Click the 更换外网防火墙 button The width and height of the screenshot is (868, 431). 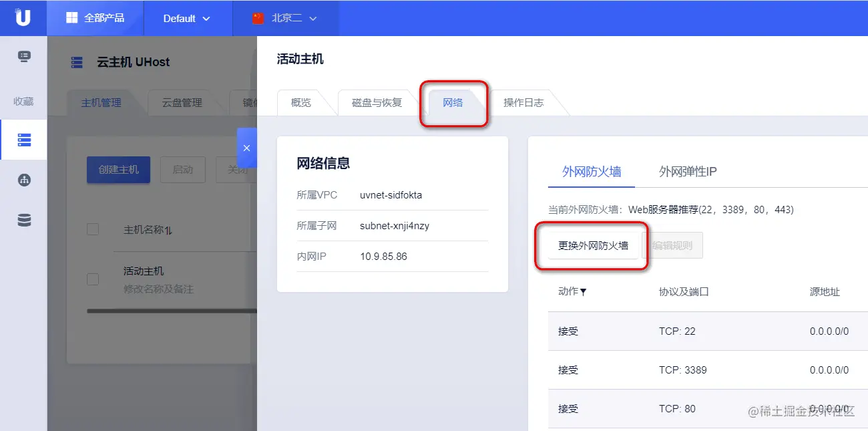594,245
